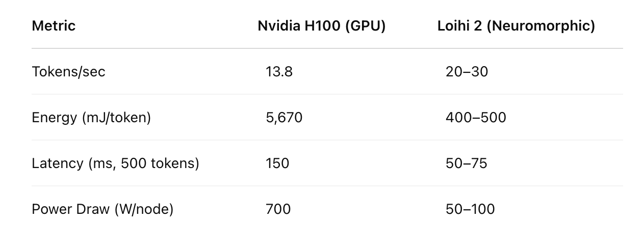
Task: Select the Latency (ms, 500 tokens) label
Action: (x=115, y=163)
